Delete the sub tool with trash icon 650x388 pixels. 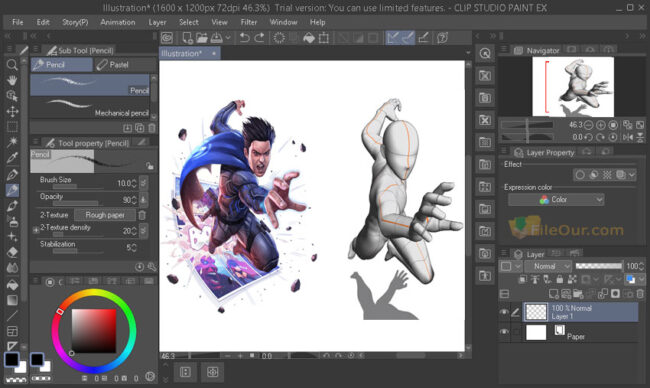tap(152, 128)
